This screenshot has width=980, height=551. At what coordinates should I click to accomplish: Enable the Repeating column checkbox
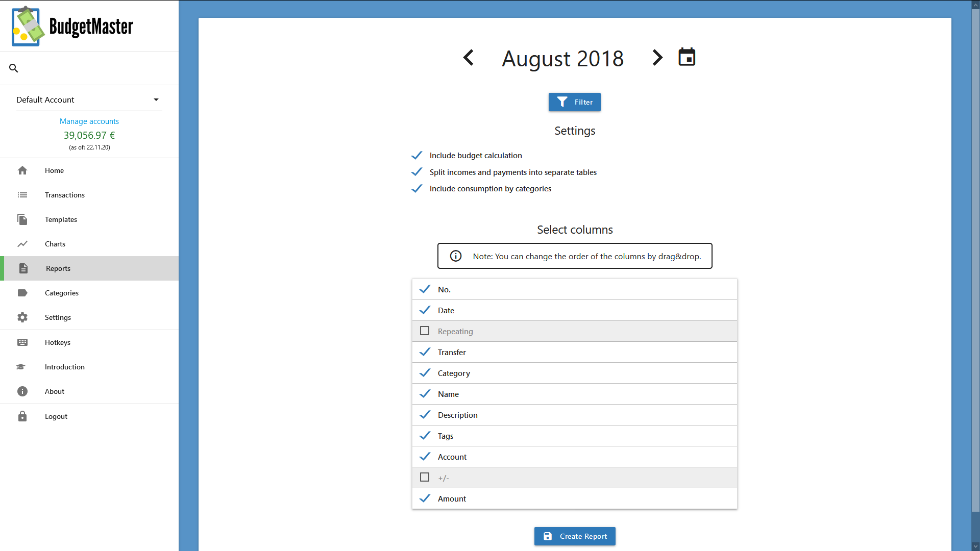(x=425, y=331)
